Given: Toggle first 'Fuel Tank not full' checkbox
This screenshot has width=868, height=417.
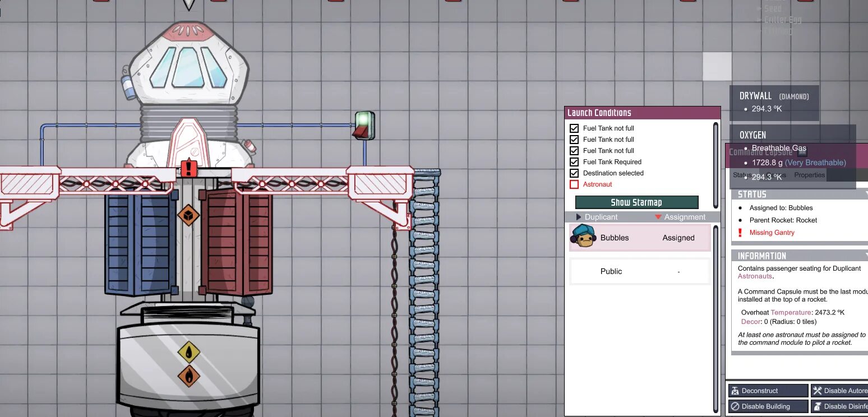Looking at the screenshot, I should [x=574, y=128].
